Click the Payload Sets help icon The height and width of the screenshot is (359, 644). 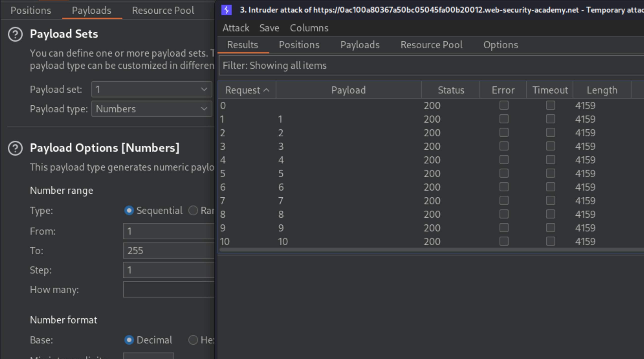pyautogui.click(x=15, y=34)
